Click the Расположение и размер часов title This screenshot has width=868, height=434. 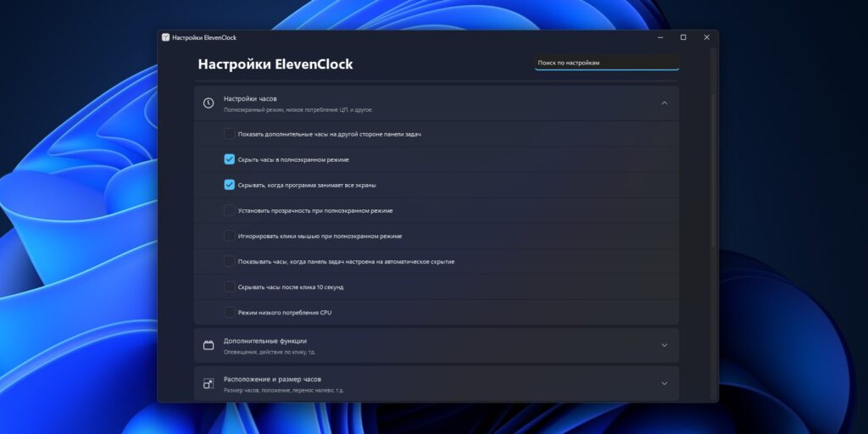pyautogui.click(x=272, y=379)
